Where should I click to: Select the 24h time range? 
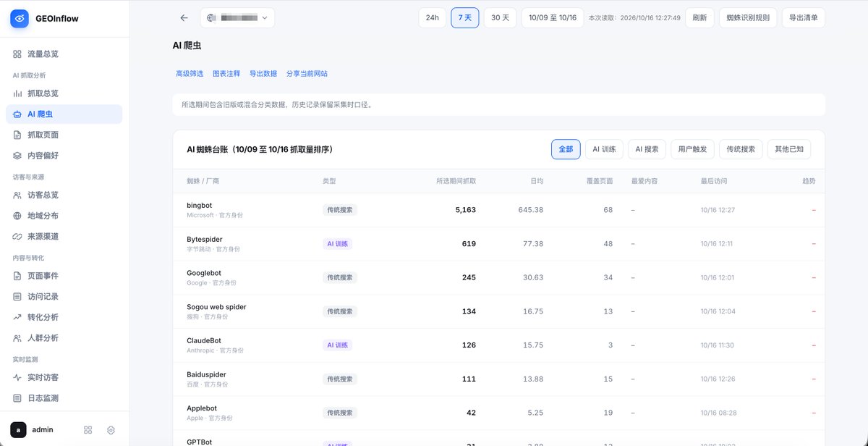(433, 18)
